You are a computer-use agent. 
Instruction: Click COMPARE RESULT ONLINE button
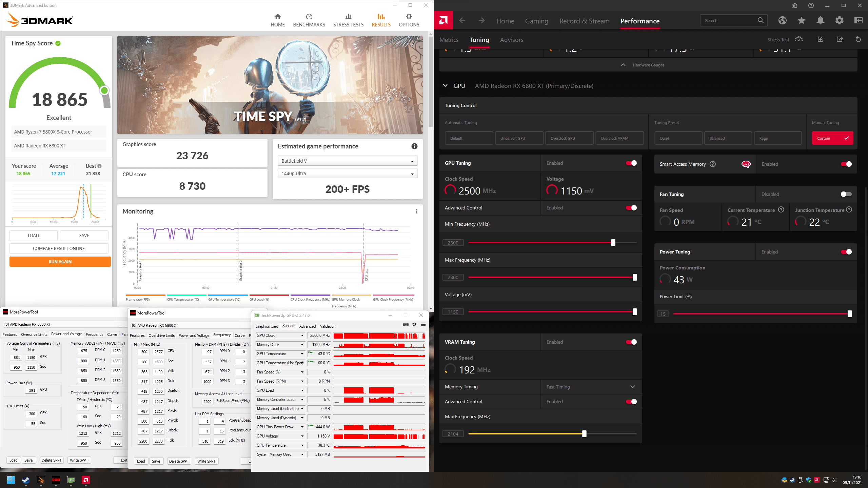pyautogui.click(x=59, y=248)
